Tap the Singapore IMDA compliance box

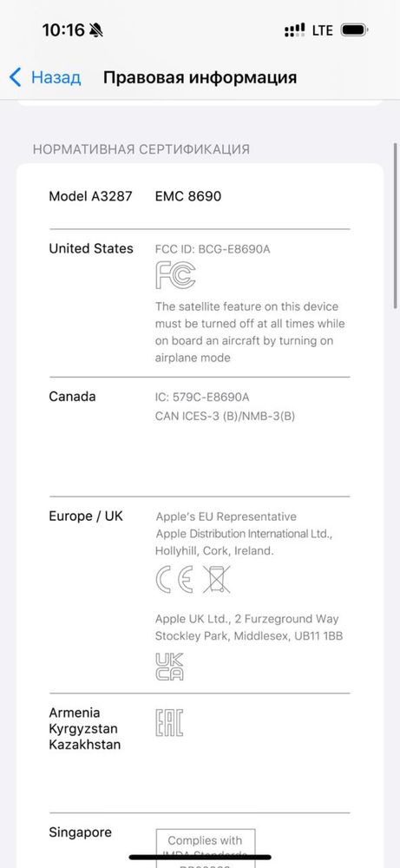tap(206, 848)
